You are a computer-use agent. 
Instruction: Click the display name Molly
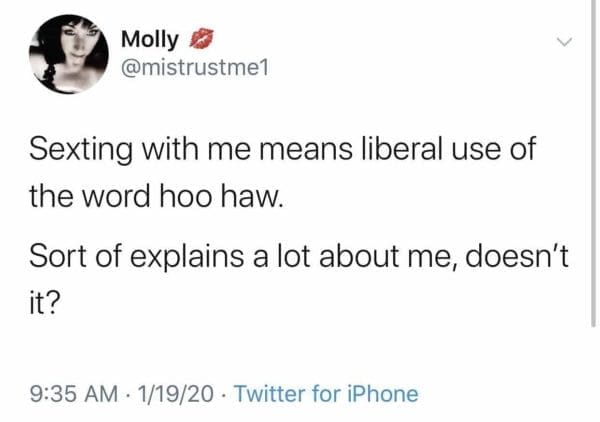149,40
